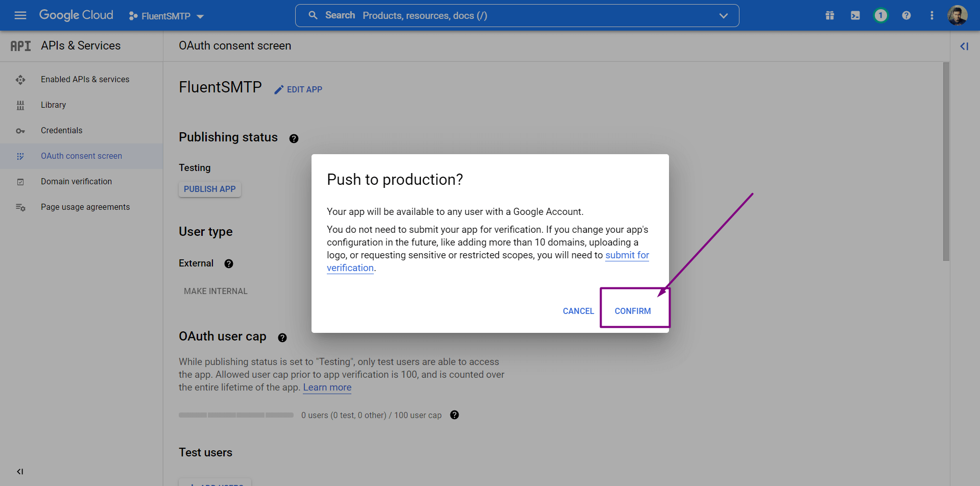The image size is (980, 486).
Task: Click the Test users heading
Action: click(x=205, y=453)
